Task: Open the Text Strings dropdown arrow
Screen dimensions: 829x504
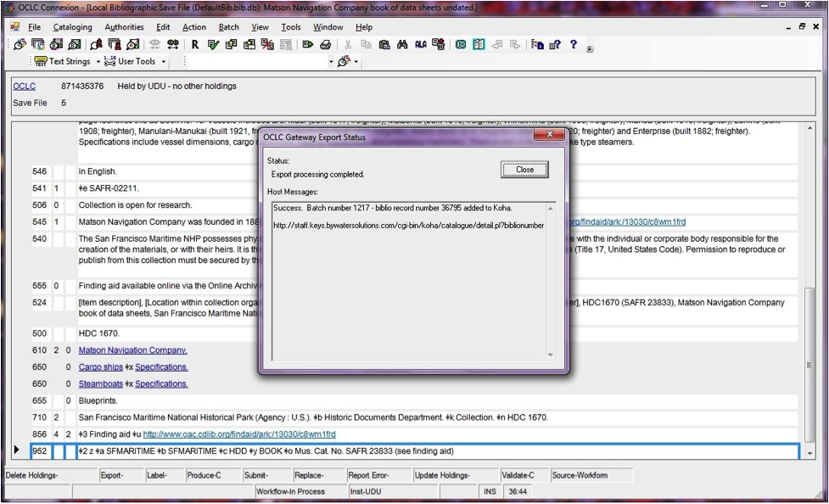Action: (98, 62)
